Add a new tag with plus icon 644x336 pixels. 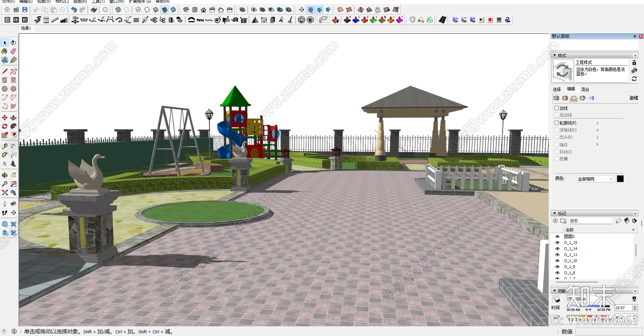coord(555,221)
